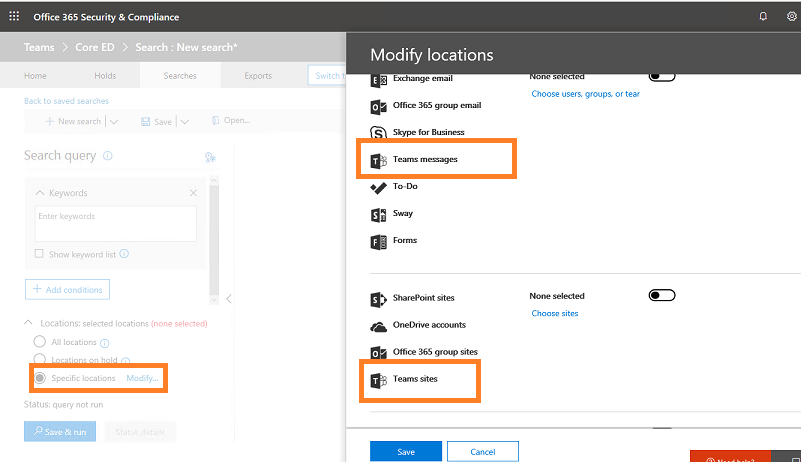801x462 pixels.
Task: Open the app launcher waffle icon
Action: (14, 16)
